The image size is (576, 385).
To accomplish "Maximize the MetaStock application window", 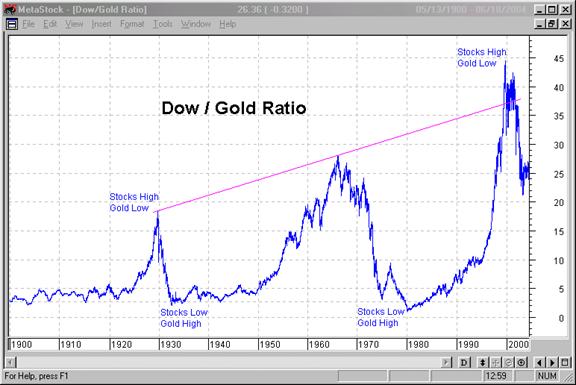I will (x=551, y=10).
